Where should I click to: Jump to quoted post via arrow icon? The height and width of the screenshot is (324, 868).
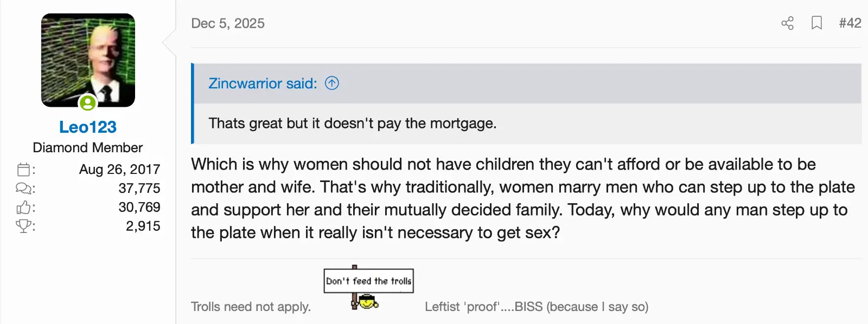click(x=331, y=83)
